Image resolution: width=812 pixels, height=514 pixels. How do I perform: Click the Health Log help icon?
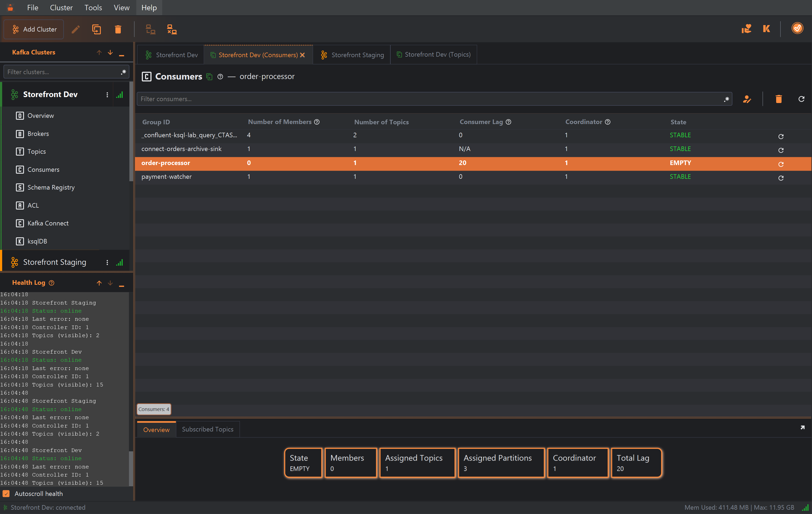click(x=51, y=283)
